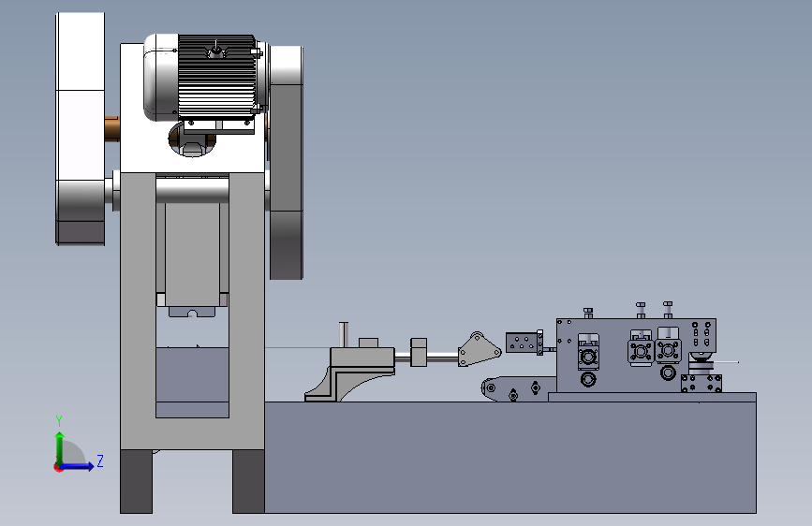Select the brown crankshaft end near the flywheel
The width and height of the screenshot is (812, 526).
point(111,128)
